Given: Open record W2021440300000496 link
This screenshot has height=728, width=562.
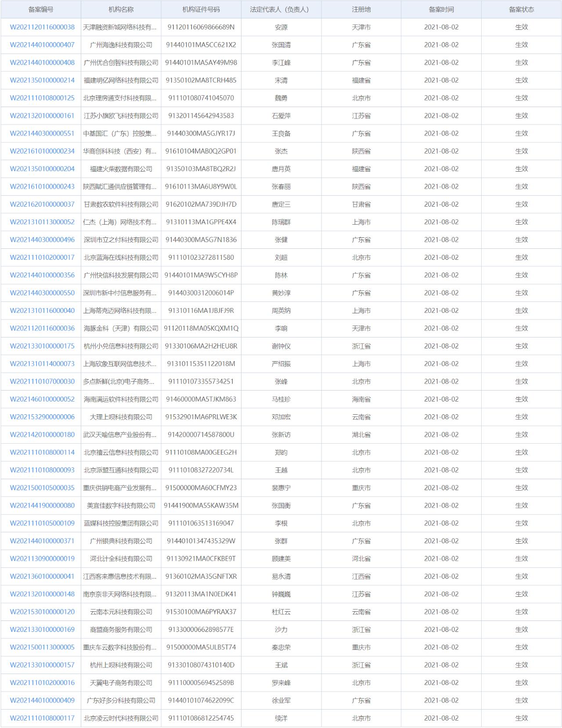Looking at the screenshot, I should tap(42, 240).
